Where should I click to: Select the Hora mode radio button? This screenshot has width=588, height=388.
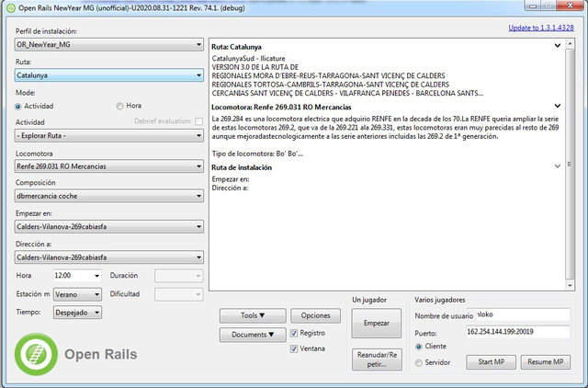click(120, 106)
